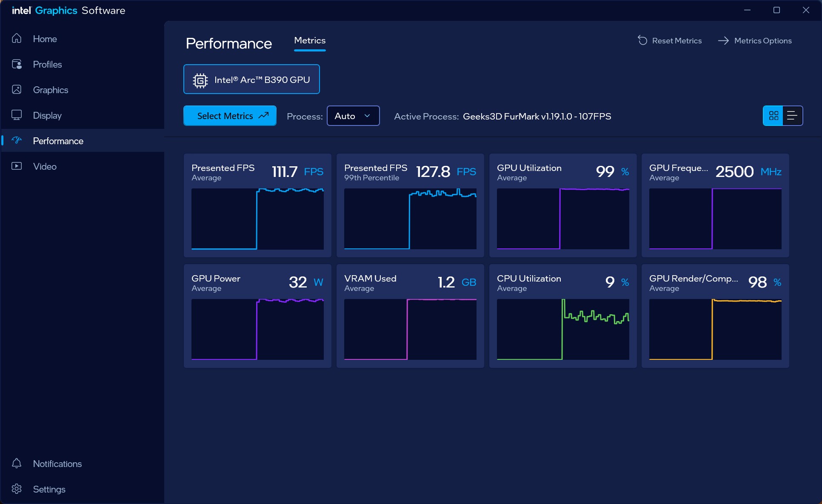Click the Reset Metrics link
Viewport: 822px width, 504px height.
[676, 41]
